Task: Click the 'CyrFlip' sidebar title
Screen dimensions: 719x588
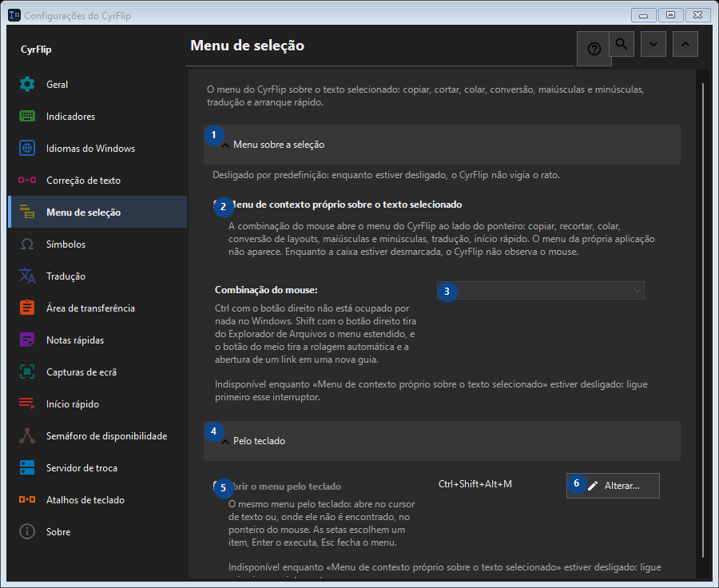Action: (x=36, y=50)
